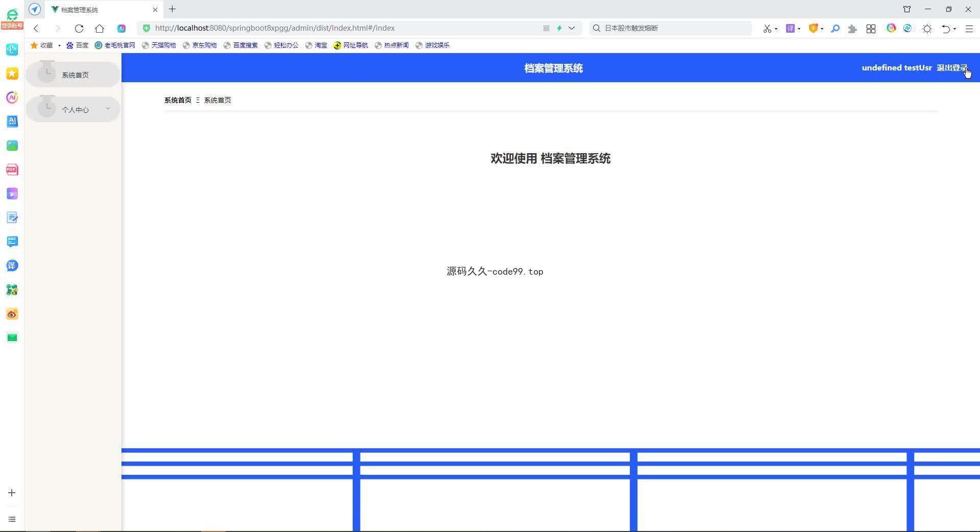Viewport: 980px width, 532px height.
Task: Open the 淘宝 bookmark
Action: coord(316,45)
